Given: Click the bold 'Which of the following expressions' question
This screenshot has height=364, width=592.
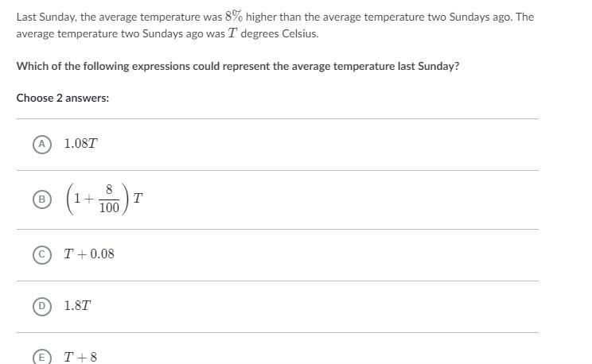Looking at the screenshot, I should point(119,66).
